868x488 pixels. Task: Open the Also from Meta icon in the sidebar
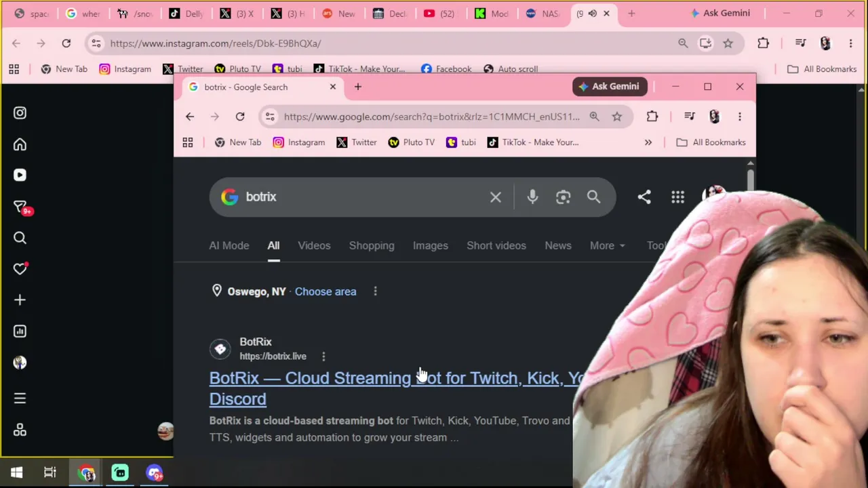[x=20, y=430]
